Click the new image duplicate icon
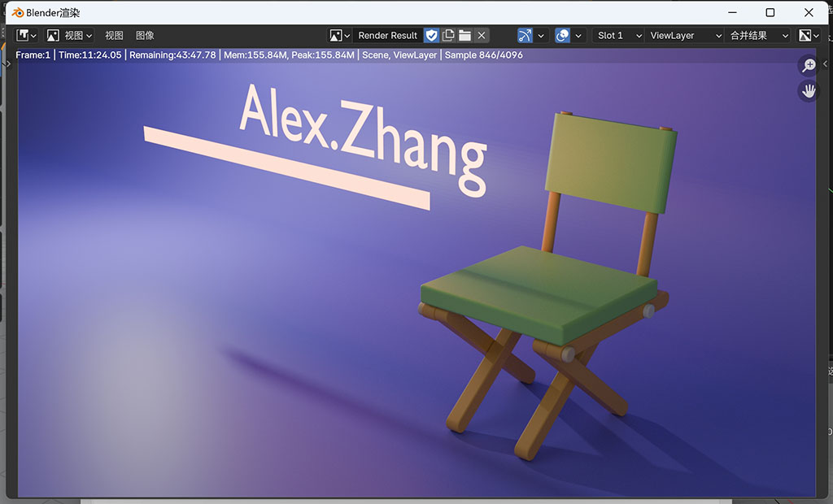Viewport: 833px width, 504px height. coord(448,36)
